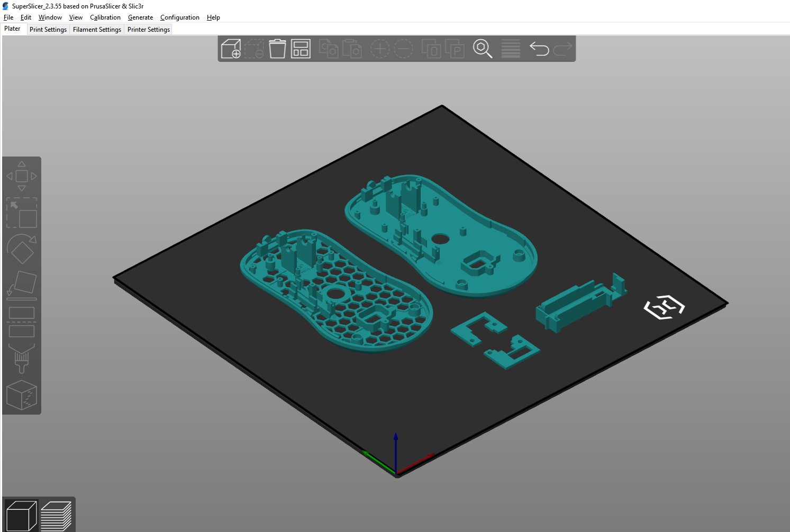Add an instance of selected object
790x532 pixels.
coord(380,48)
